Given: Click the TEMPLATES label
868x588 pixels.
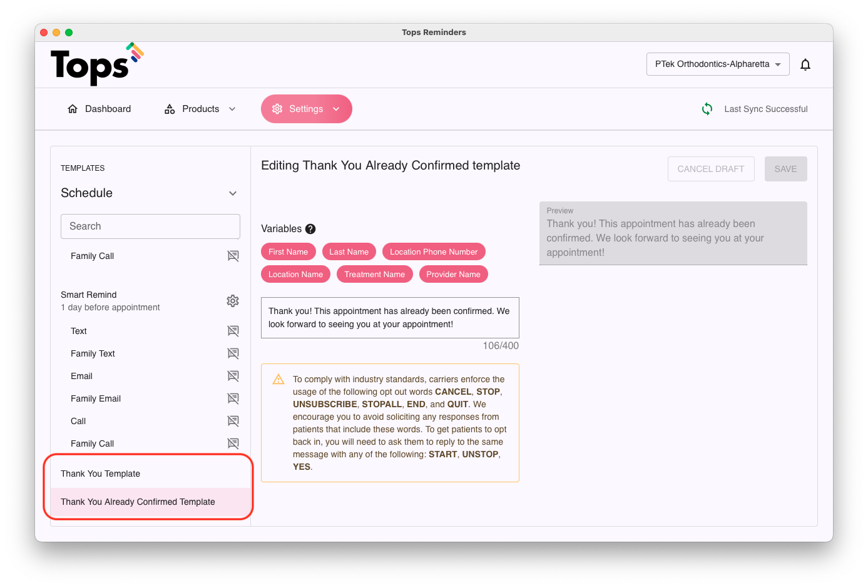Looking at the screenshot, I should point(83,168).
